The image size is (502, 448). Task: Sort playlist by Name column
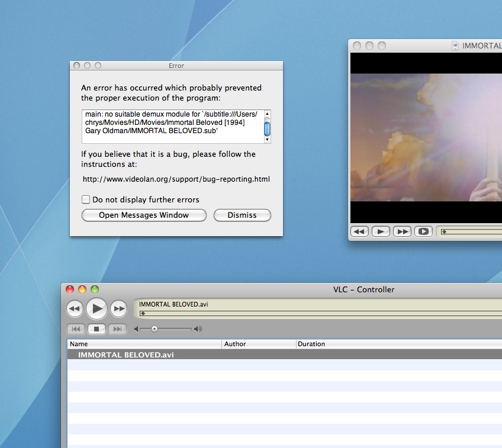(x=144, y=344)
